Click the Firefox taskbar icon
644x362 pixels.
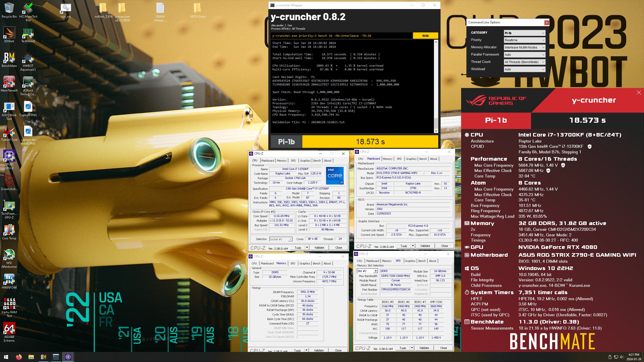19,357
